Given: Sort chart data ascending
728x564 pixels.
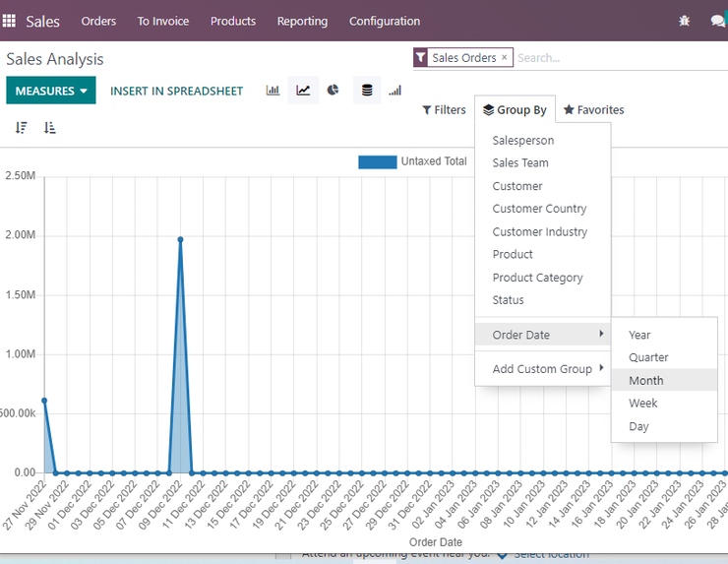Looking at the screenshot, I should (49, 127).
